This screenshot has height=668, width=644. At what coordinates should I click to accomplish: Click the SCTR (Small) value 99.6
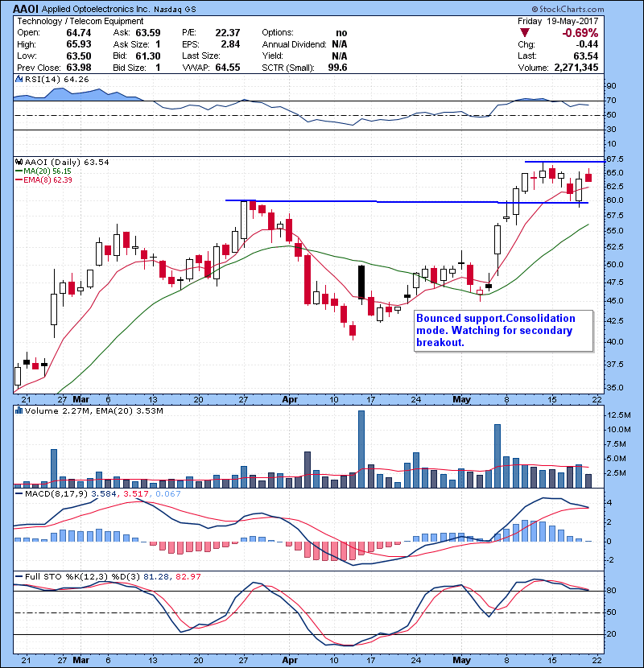click(x=337, y=68)
